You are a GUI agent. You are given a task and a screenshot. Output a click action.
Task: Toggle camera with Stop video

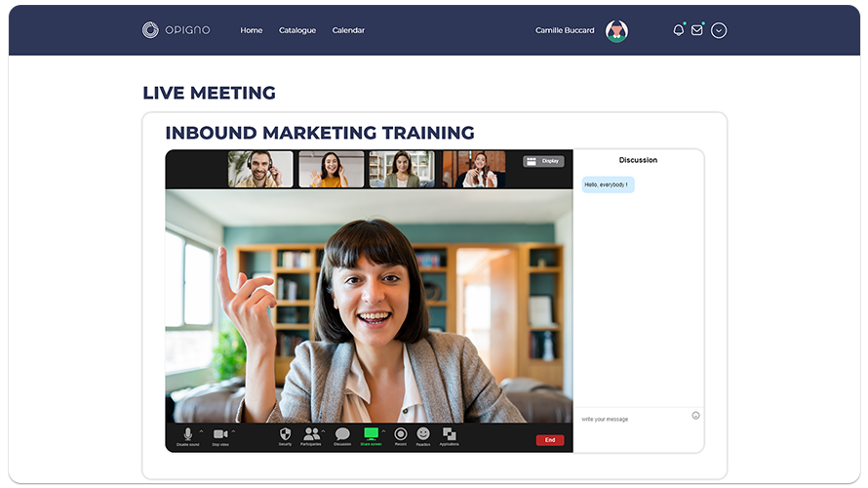[x=220, y=434]
